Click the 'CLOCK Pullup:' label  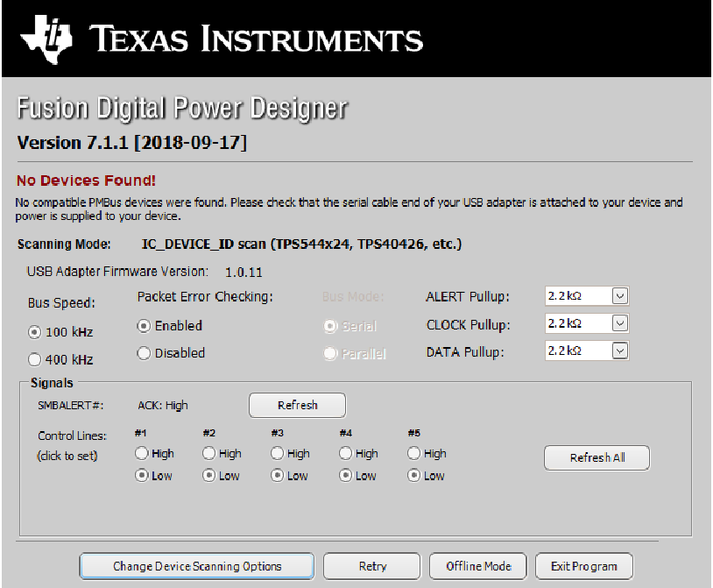(468, 325)
